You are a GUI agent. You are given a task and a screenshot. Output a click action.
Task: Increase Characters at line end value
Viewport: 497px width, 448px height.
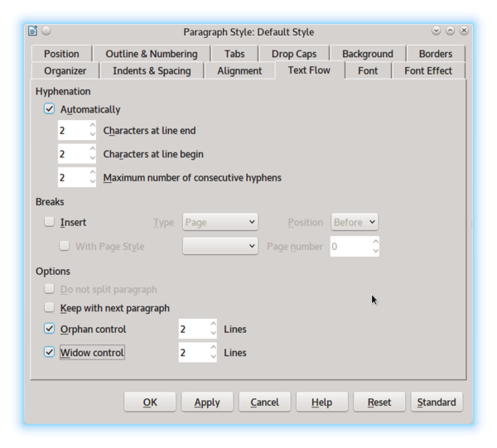[93, 125]
